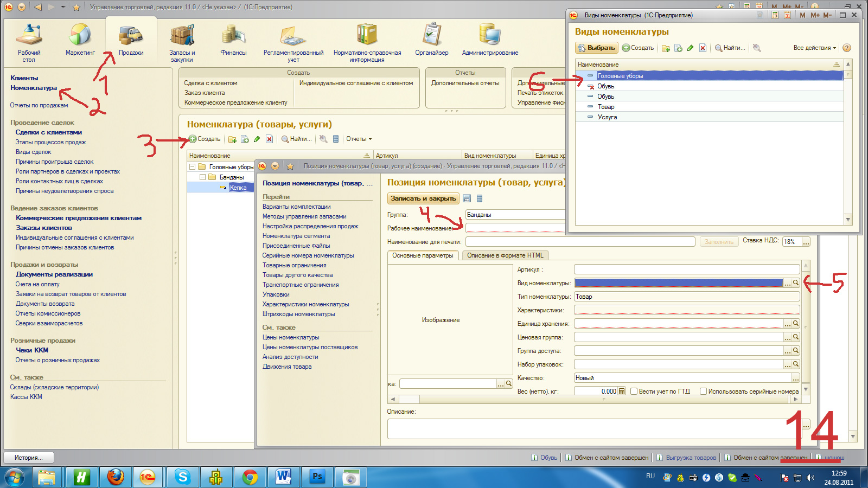Open Чеки ККМ in left navigation
Screen dimensions: 868x488
coord(32,350)
